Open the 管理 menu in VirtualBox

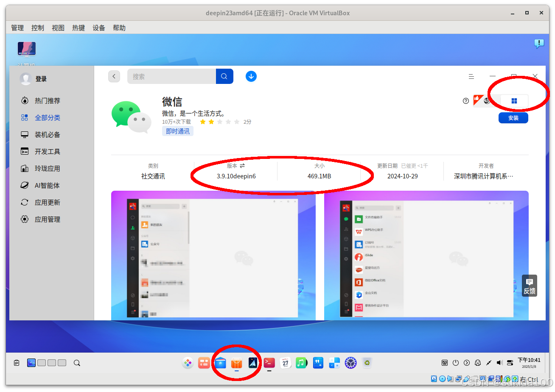(x=17, y=28)
